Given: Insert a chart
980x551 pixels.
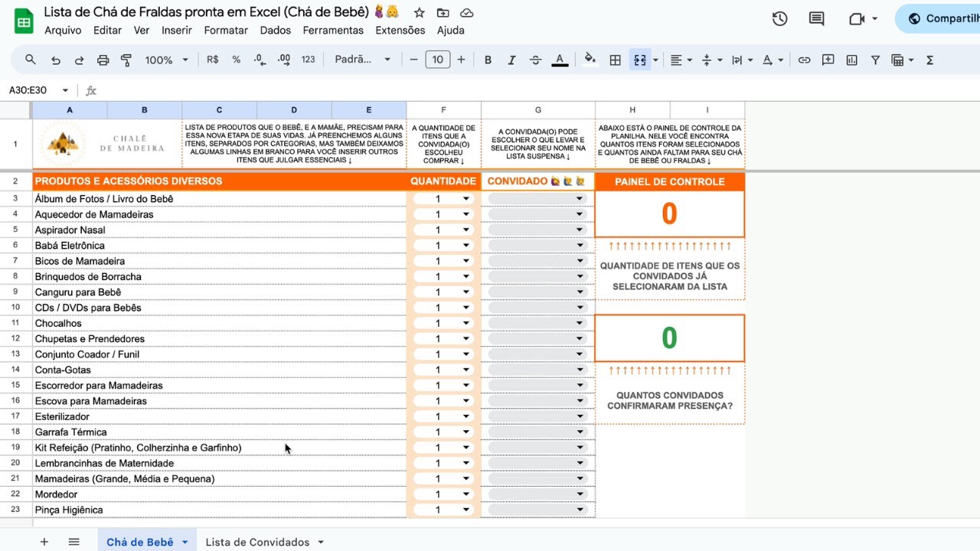Looking at the screenshot, I should [851, 60].
